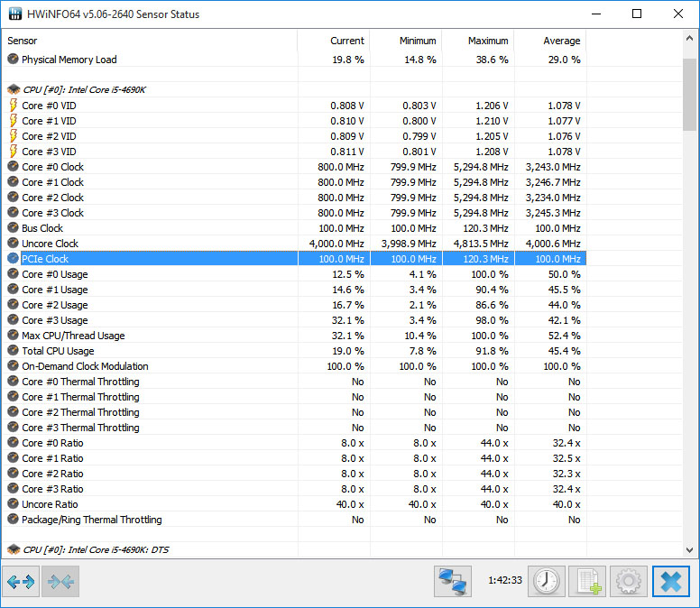
Task: Click the Bus Clock sensor icon
Action: pyautogui.click(x=14, y=227)
